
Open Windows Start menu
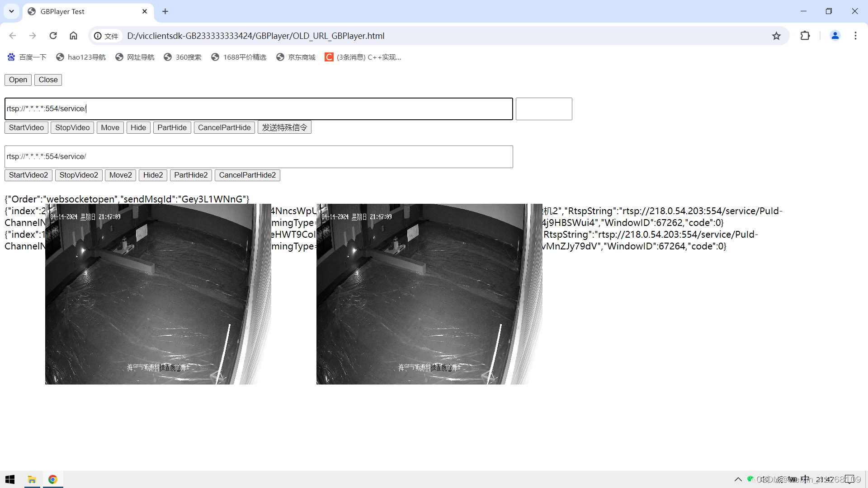[10, 479]
